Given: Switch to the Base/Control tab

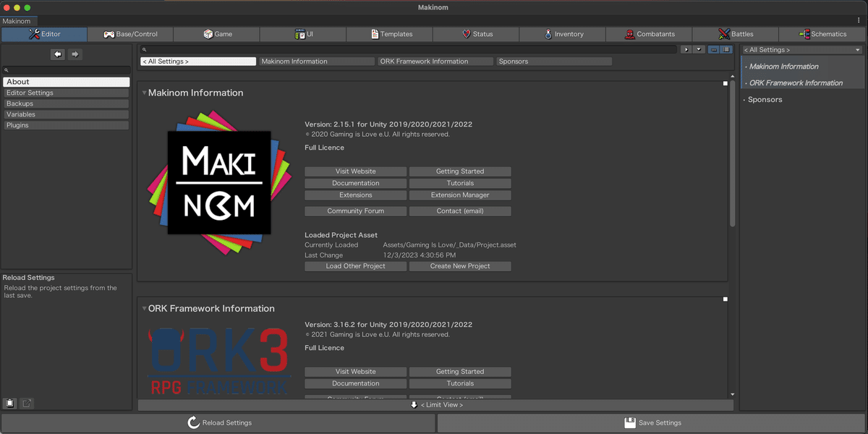Looking at the screenshot, I should [x=130, y=34].
